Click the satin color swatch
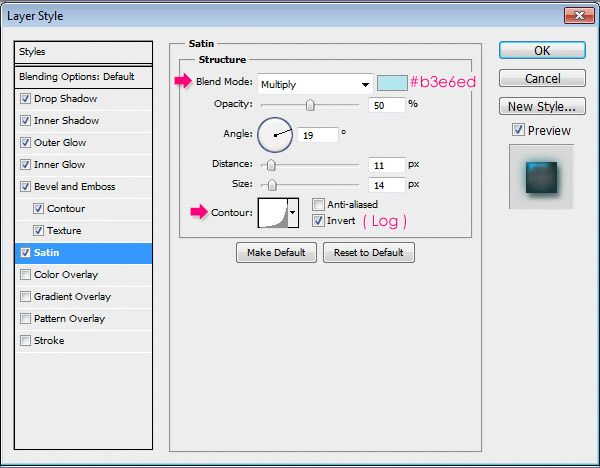This screenshot has width=600, height=468. coord(392,83)
